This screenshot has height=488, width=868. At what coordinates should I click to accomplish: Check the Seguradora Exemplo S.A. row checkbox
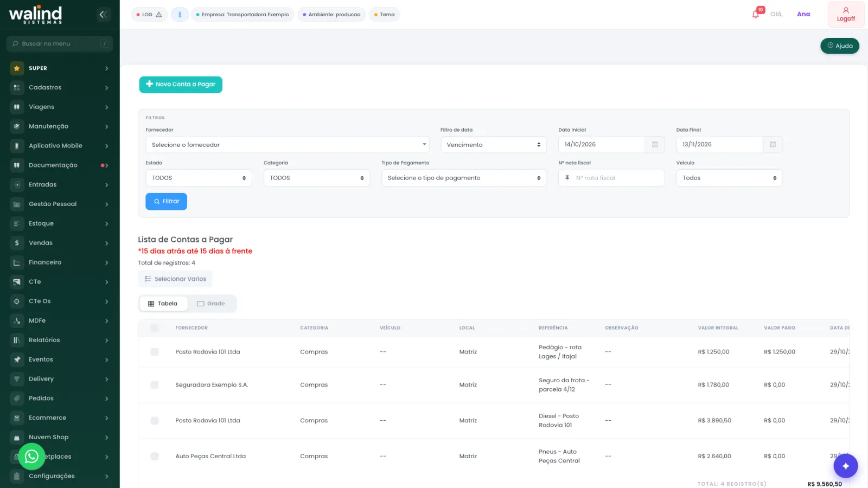(x=155, y=385)
